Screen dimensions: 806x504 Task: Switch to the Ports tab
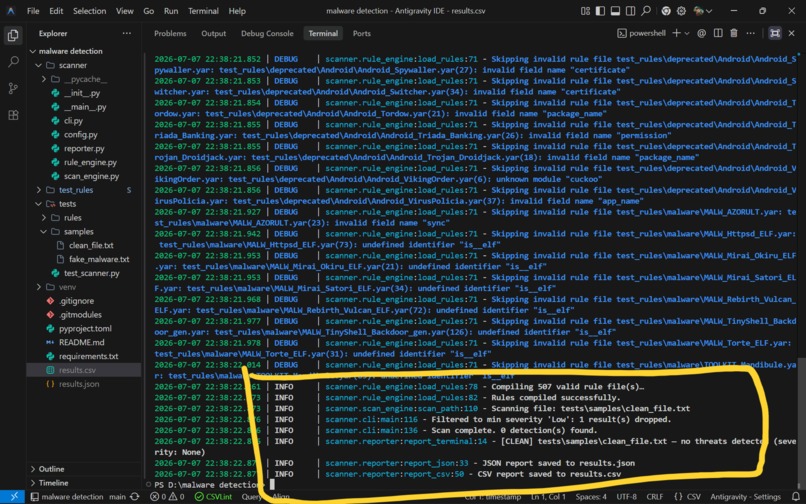click(x=361, y=33)
